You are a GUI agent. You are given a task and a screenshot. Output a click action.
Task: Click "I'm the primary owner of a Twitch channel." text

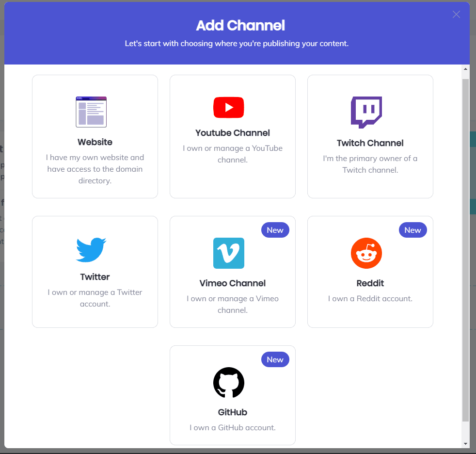[x=370, y=164]
